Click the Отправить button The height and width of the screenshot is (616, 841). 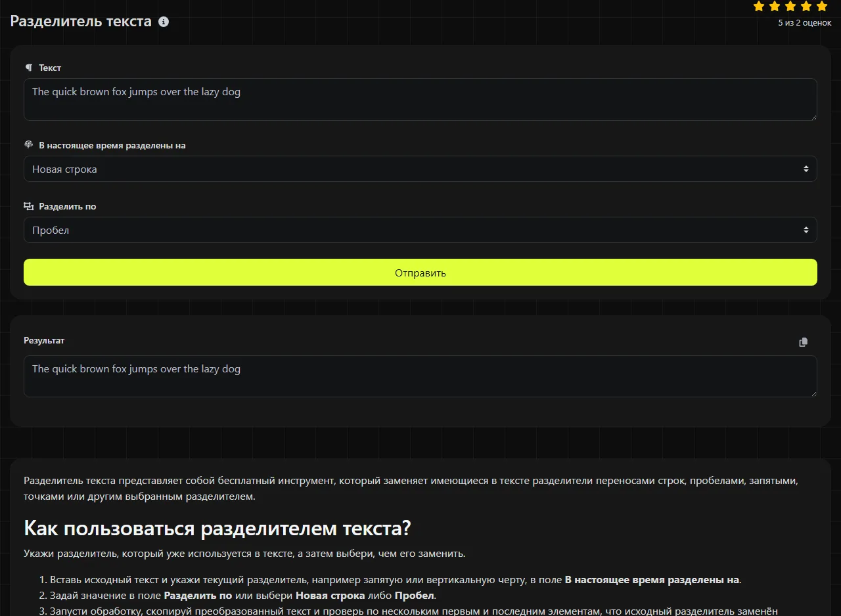coord(420,273)
